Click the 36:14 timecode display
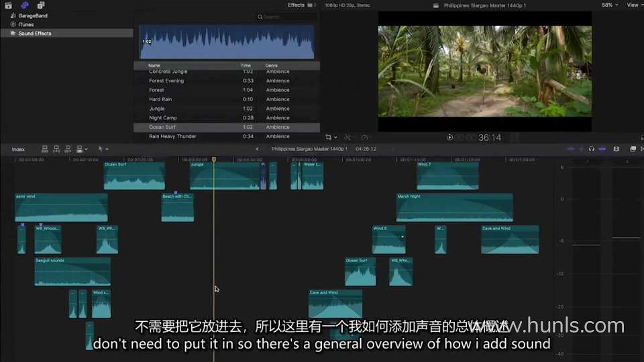The width and height of the screenshot is (644, 362). click(x=490, y=138)
